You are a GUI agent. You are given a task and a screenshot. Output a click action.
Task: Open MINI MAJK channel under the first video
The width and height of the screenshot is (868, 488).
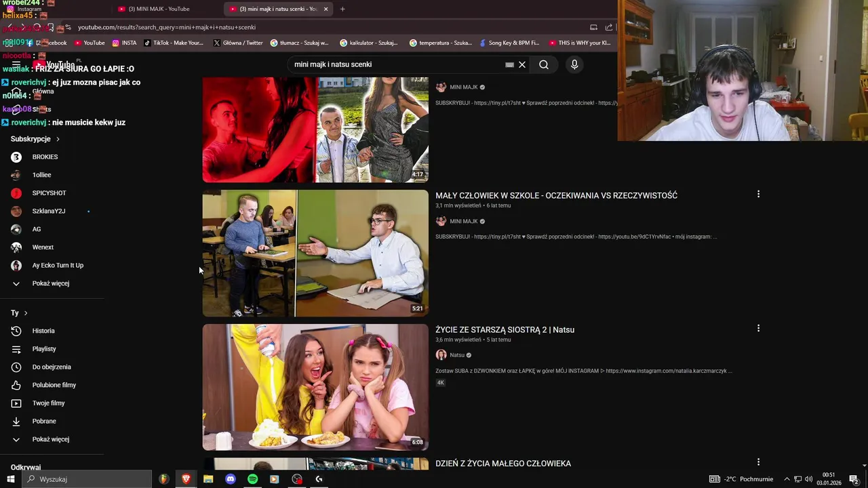pos(464,87)
